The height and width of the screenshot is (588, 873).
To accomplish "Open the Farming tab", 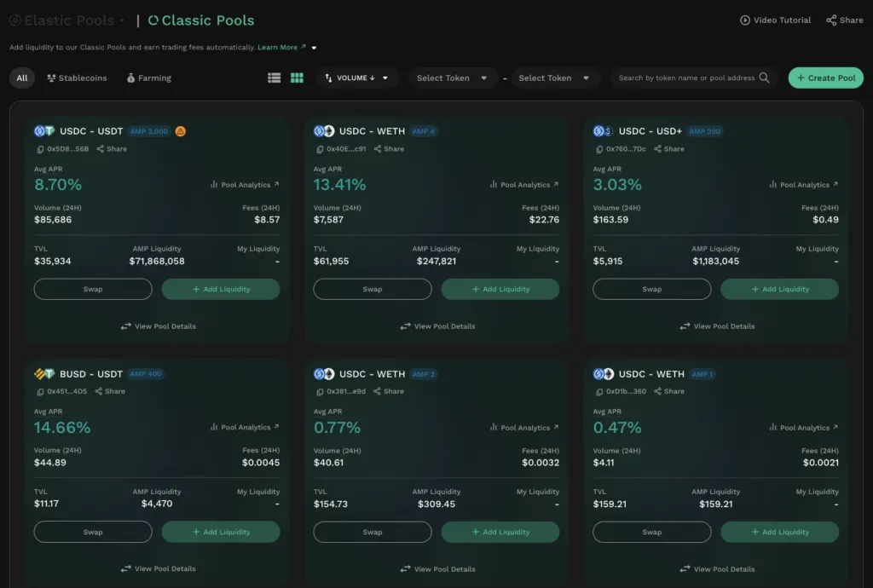I will 148,78.
